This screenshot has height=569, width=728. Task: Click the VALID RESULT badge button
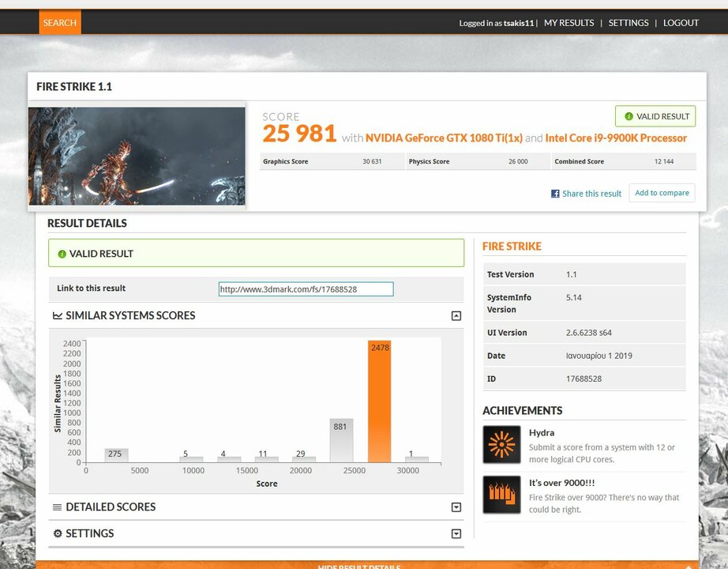pyautogui.click(x=655, y=116)
